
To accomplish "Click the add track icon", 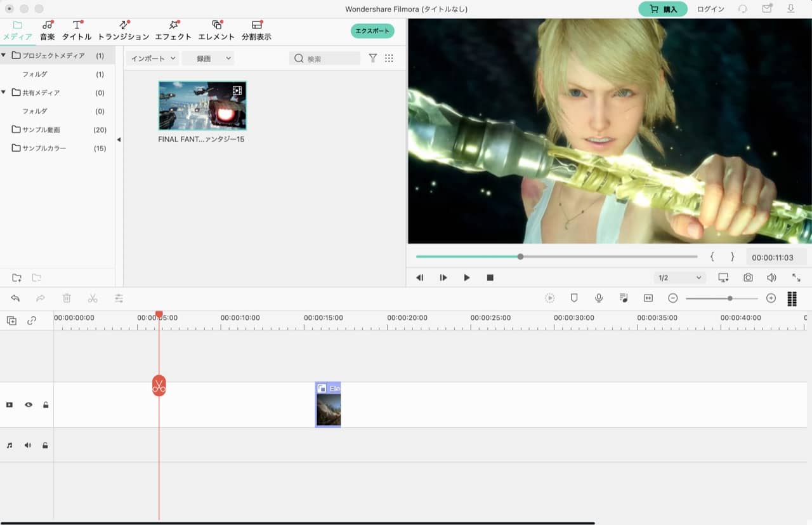I will (11, 321).
